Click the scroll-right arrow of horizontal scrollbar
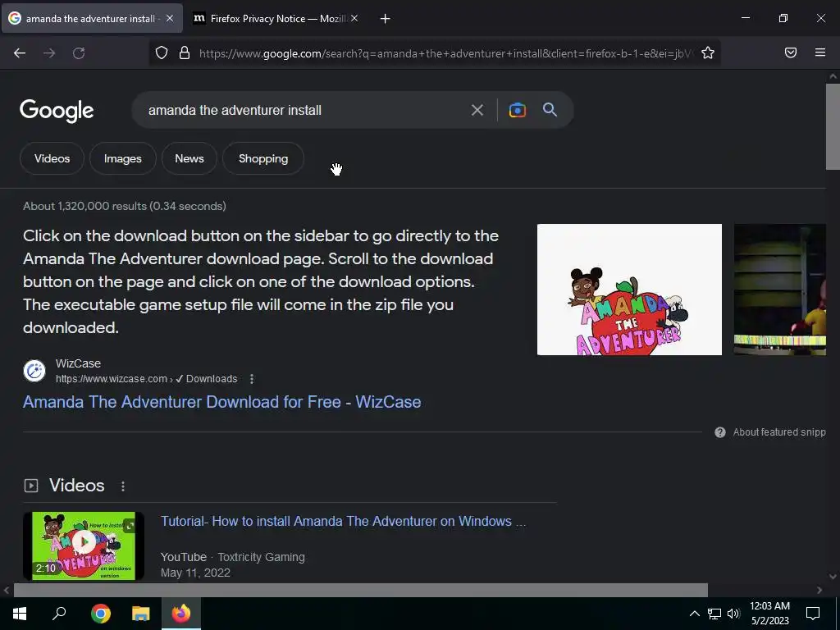Screen dimensions: 840x630 (819, 590)
